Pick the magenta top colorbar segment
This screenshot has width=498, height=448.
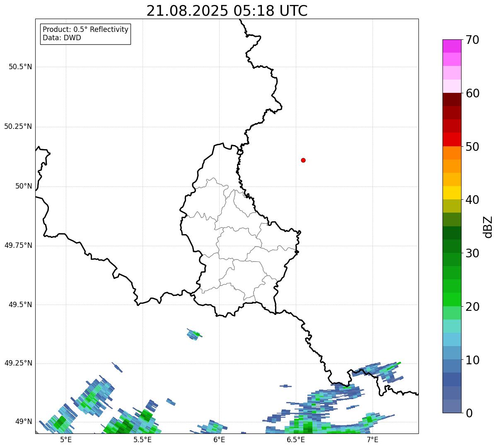point(452,46)
